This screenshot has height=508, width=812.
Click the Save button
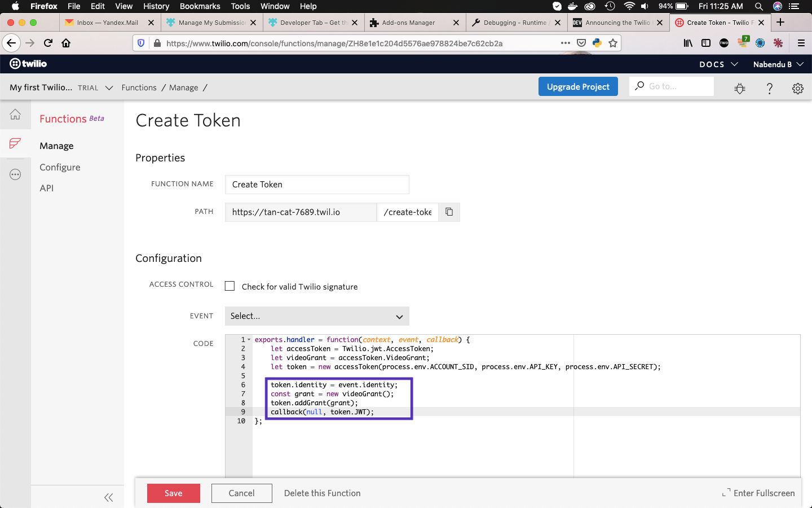pos(174,493)
